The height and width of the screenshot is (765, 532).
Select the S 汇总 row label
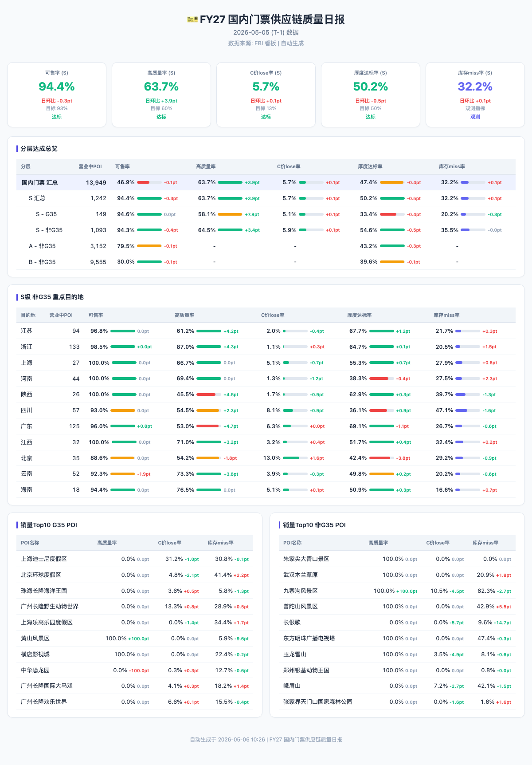[x=37, y=198]
